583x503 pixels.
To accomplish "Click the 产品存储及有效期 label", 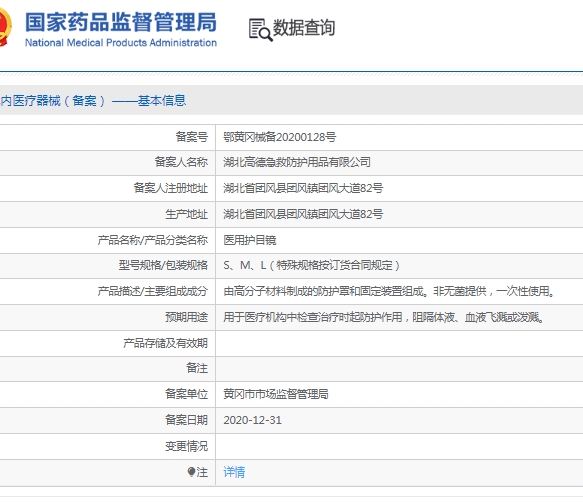I will [x=165, y=343].
